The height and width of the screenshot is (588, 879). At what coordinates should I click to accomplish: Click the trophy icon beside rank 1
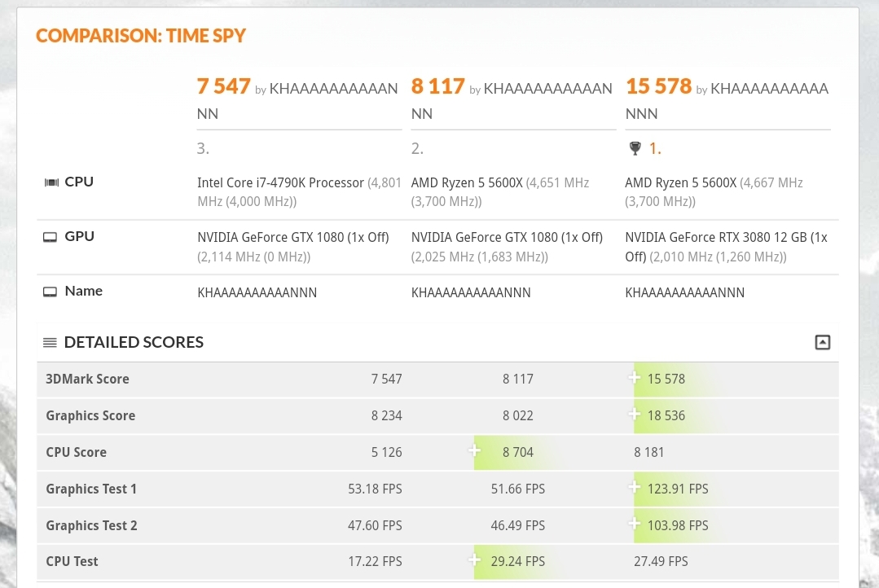point(635,148)
